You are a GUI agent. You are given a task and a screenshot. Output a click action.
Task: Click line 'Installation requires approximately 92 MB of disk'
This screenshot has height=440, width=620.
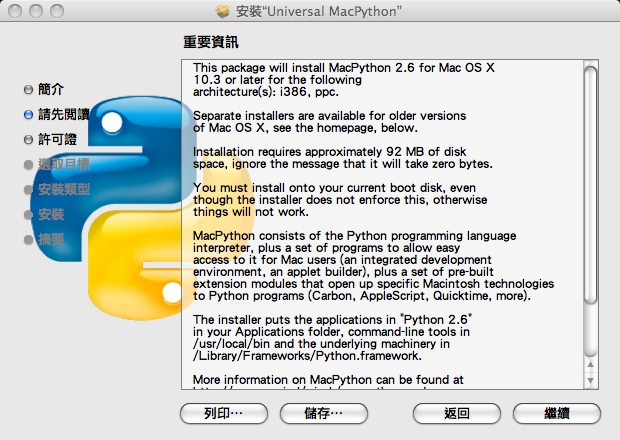click(x=329, y=151)
